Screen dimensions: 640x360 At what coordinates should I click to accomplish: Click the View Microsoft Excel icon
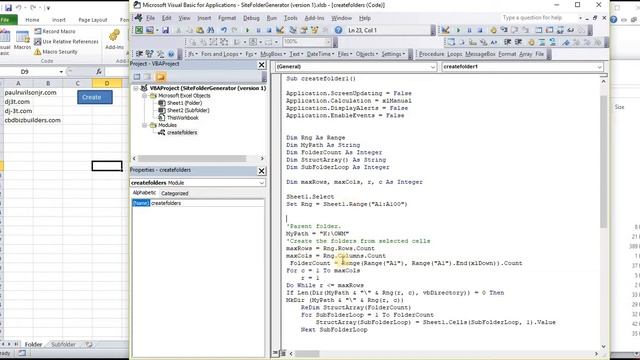point(139,30)
